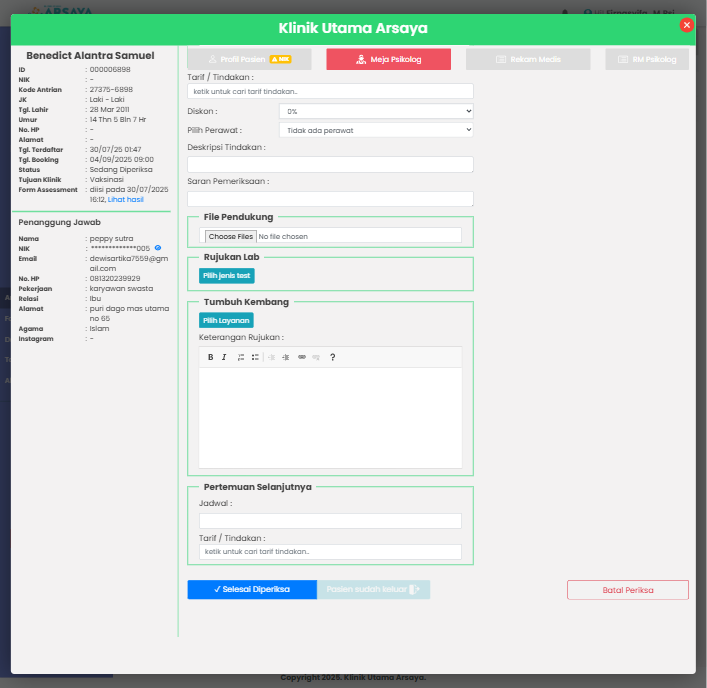Viewport: 707px width, 688px height.
Task: Select the RM Psikolog tab
Action: [x=646, y=59]
